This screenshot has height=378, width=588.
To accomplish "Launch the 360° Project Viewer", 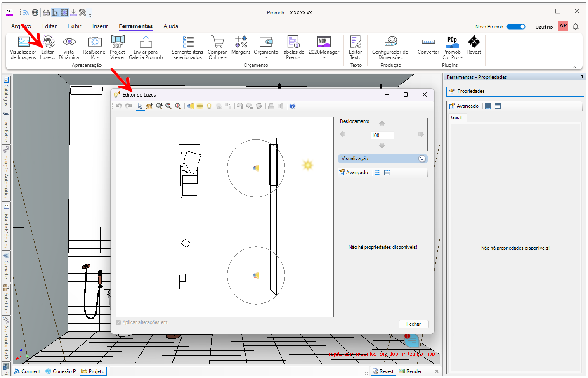I will pos(118,47).
